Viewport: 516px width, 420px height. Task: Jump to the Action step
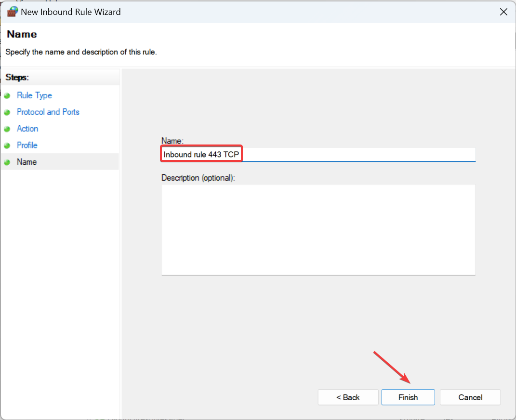27,129
